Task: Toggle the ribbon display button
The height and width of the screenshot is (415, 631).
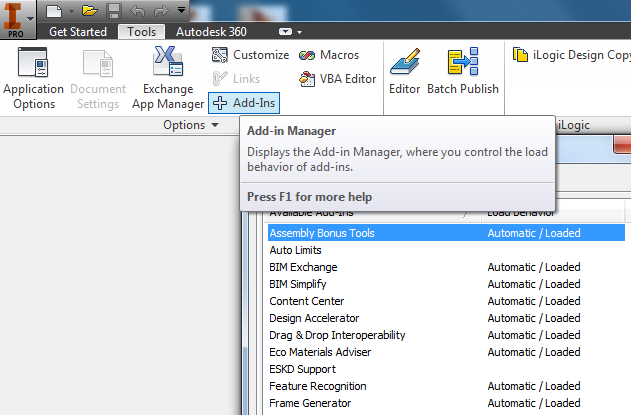Action: coord(285,32)
